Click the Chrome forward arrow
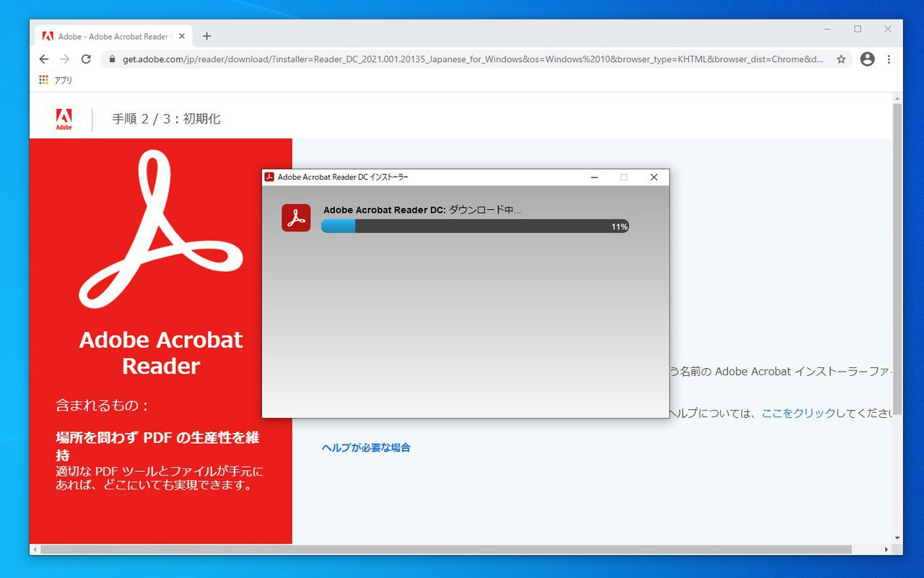The width and height of the screenshot is (924, 578). pos(65,59)
